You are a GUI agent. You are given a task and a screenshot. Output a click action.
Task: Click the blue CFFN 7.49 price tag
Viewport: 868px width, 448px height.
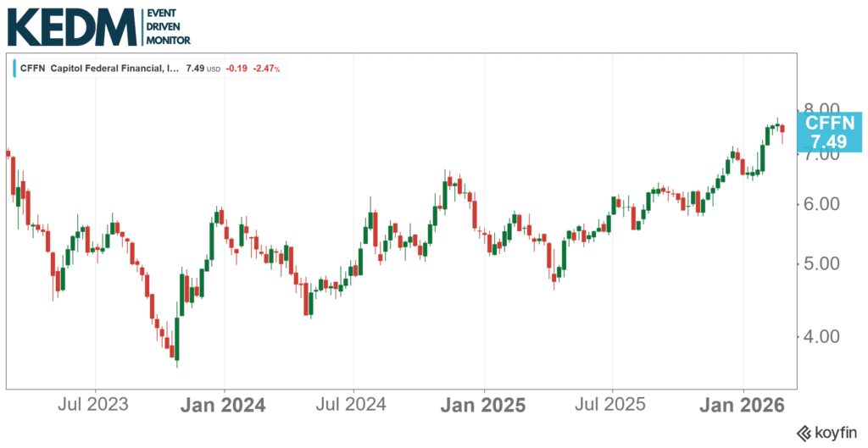(x=829, y=132)
